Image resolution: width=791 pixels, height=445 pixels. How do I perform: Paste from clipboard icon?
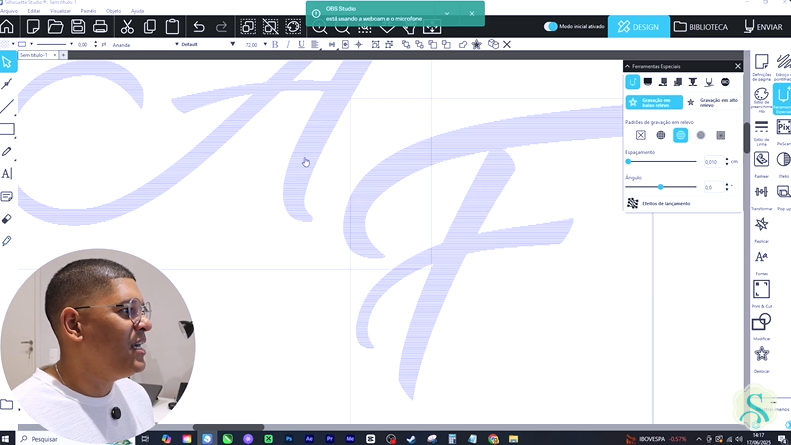click(x=172, y=26)
